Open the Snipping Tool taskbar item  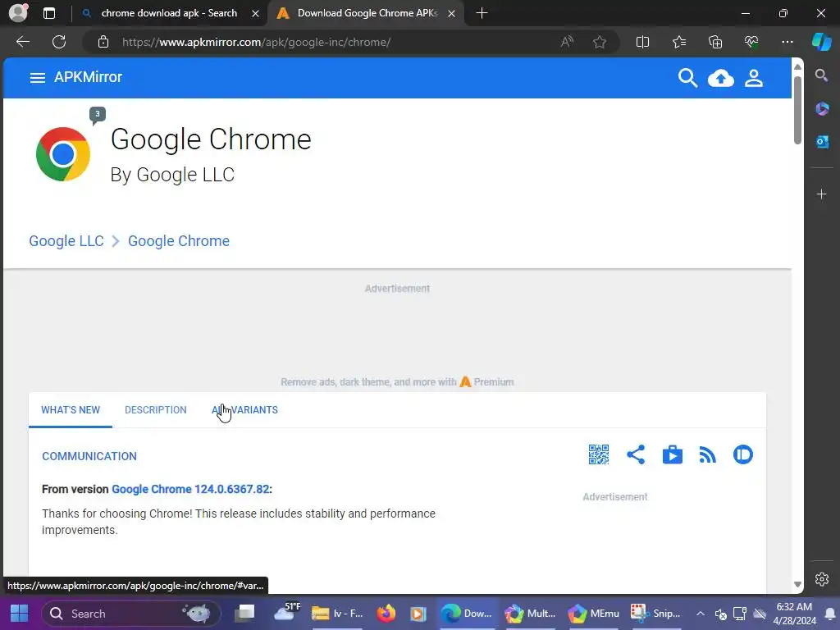click(655, 614)
